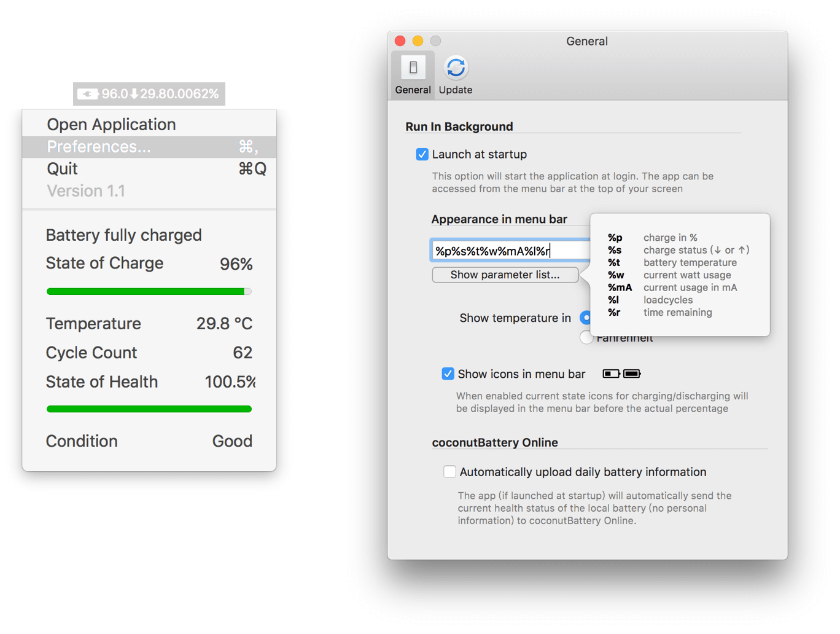Viewport: 840px width, 634px height.
Task: Click the discharging battery icon sample
Action: coord(611,374)
